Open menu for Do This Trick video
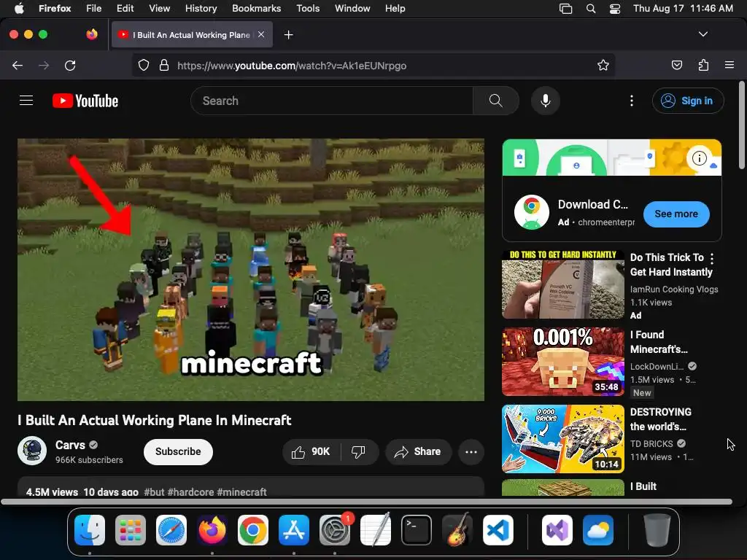The width and height of the screenshot is (747, 560). 712,259
